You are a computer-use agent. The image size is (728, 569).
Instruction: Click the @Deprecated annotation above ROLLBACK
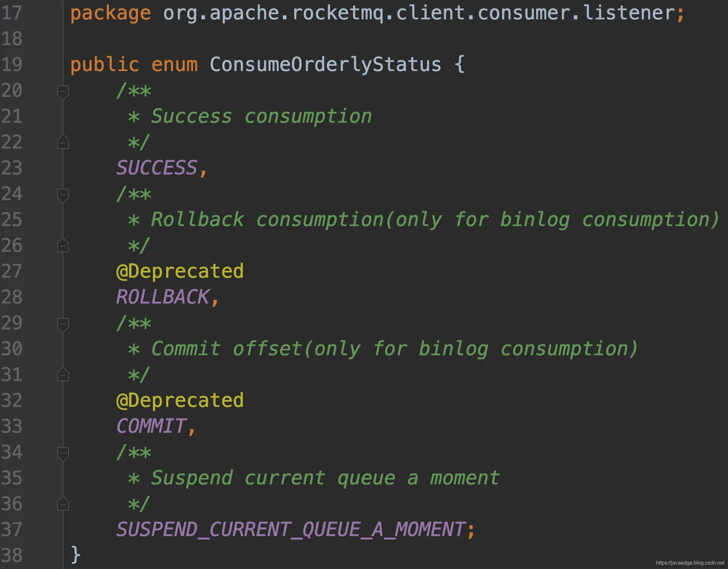pos(180,271)
